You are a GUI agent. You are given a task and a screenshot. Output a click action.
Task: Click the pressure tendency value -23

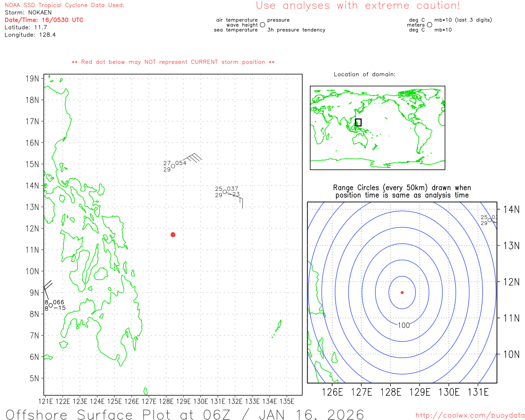235,194
